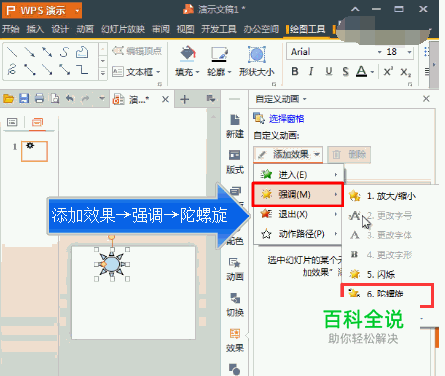Click the redo arrow icon
The image size is (445, 376).
click(x=85, y=99)
